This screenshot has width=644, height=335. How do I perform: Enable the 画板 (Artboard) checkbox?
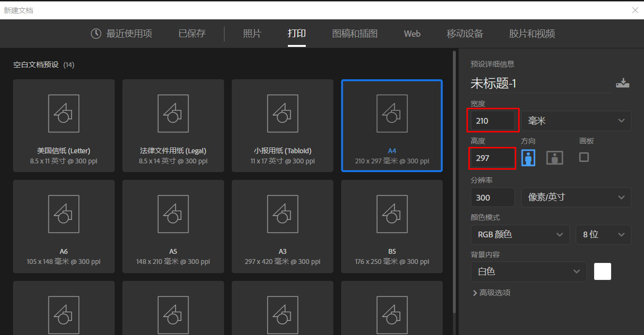tap(584, 157)
